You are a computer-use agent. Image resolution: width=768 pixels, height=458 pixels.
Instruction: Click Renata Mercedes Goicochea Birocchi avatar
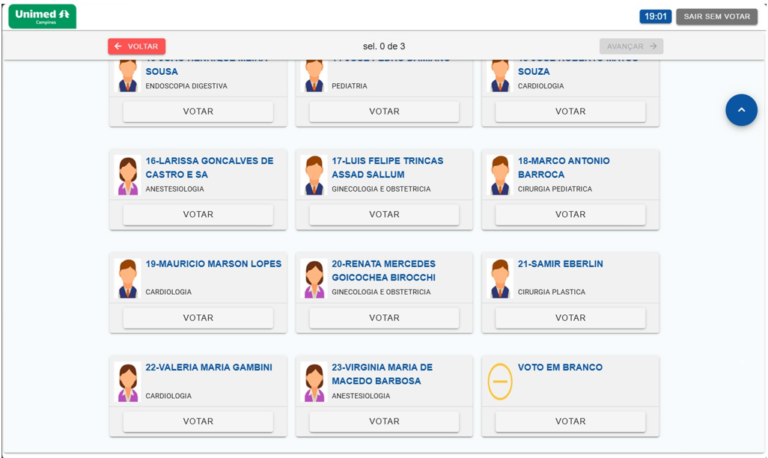314,278
